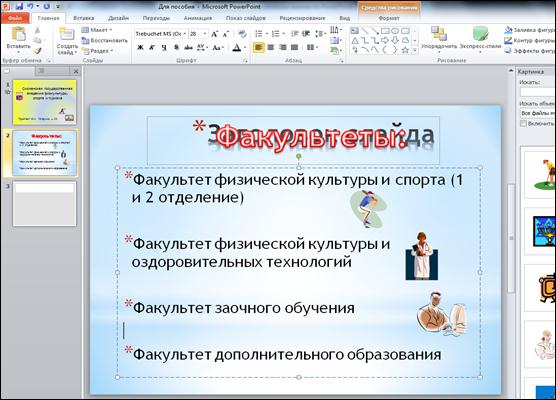The image size is (556, 400).
Task: Toggle align text right
Action: 283,48
